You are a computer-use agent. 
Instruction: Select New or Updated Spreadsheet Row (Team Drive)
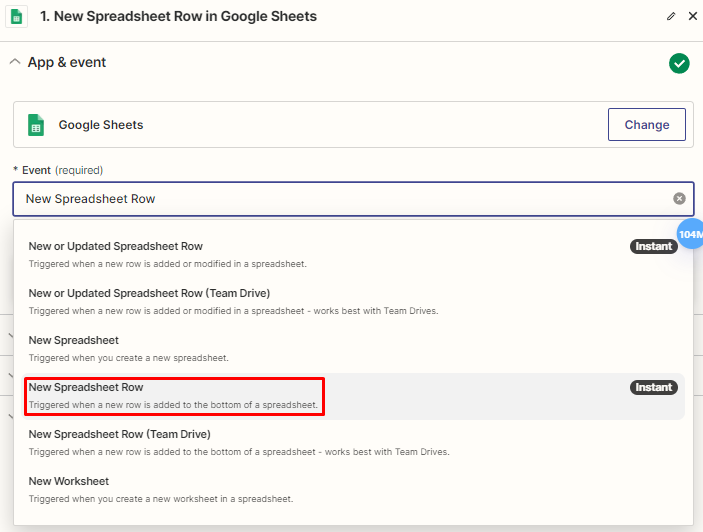tap(353, 302)
